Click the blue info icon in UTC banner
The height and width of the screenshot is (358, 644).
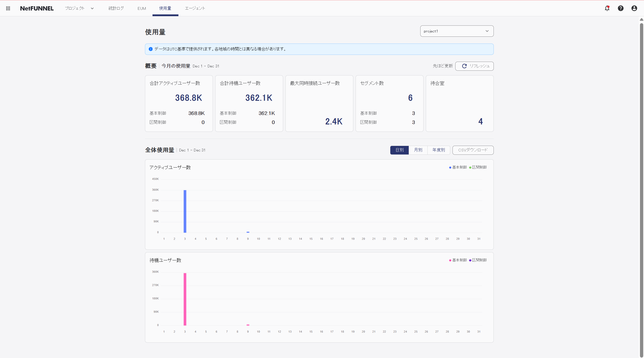pos(150,49)
